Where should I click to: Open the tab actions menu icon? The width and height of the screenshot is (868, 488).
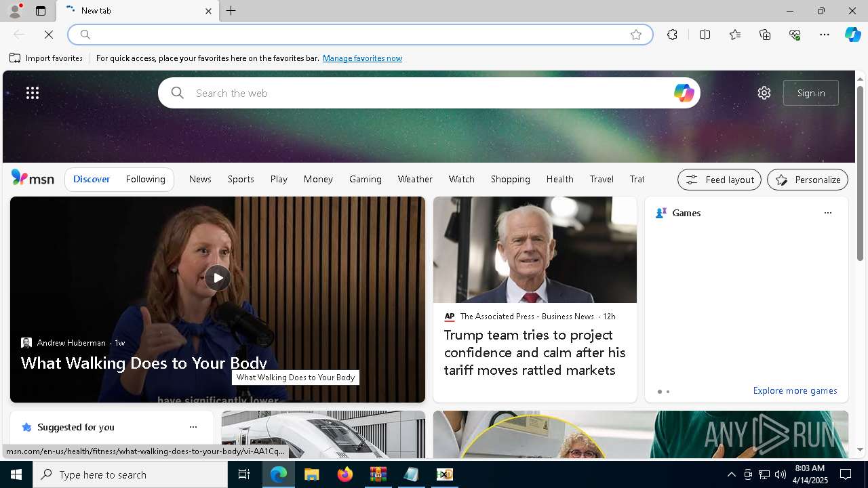(x=41, y=11)
